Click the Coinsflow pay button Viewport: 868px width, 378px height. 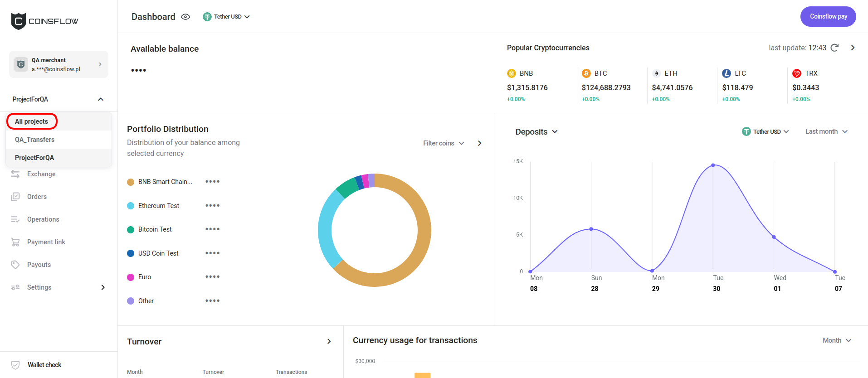pos(828,16)
